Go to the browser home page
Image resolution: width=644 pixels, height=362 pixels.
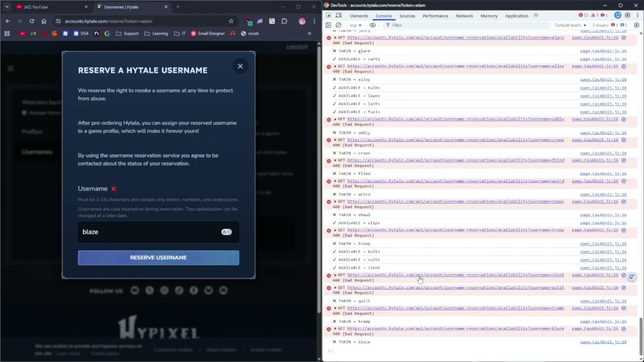[44, 21]
